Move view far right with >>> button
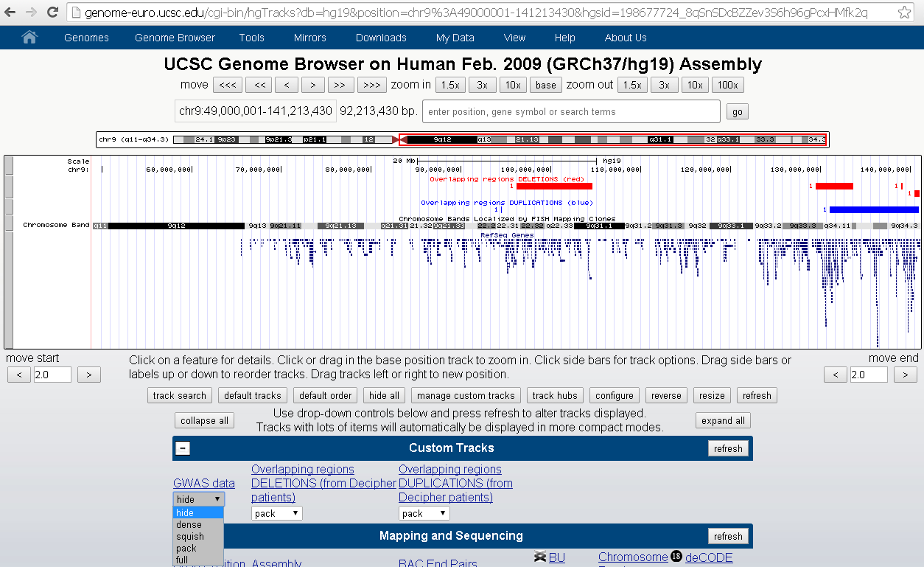This screenshot has width=924, height=567. pyautogui.click(x=372, y=85)
